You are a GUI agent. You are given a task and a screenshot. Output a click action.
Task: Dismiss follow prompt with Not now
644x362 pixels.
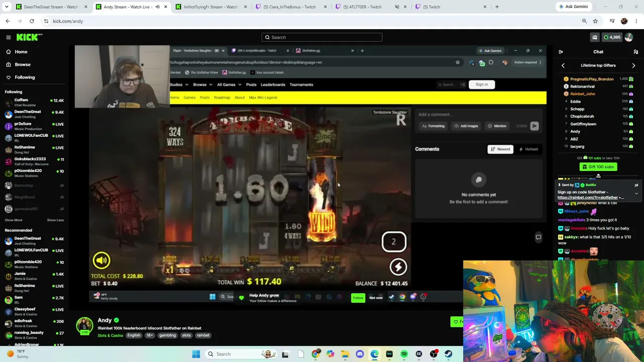tap(376, 298)
